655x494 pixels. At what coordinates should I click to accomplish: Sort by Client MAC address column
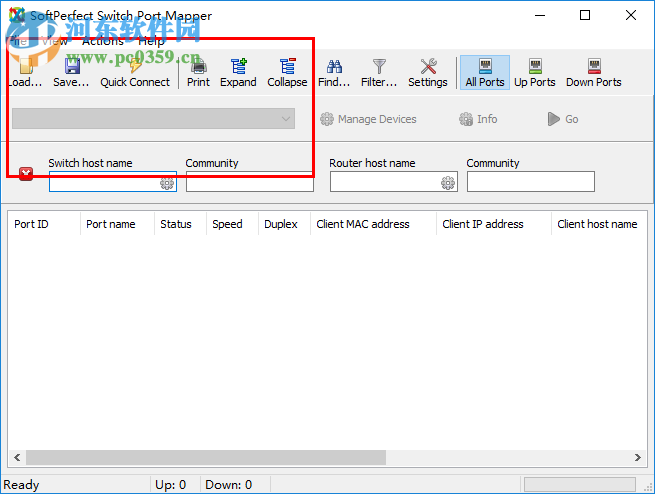(x=373, y=224)
